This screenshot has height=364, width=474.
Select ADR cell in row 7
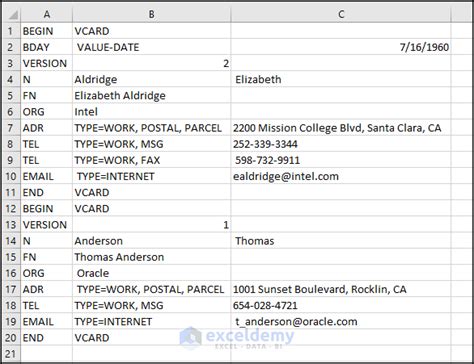coord(47,128)
